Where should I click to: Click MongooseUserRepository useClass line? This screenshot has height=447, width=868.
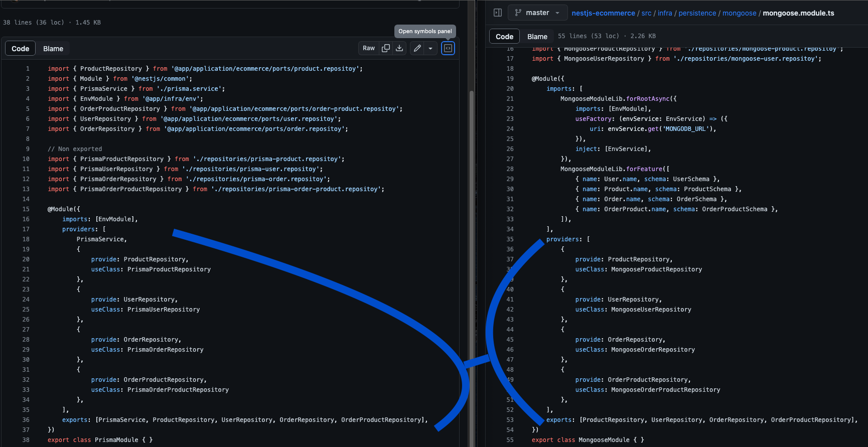(x=633, y=310)
